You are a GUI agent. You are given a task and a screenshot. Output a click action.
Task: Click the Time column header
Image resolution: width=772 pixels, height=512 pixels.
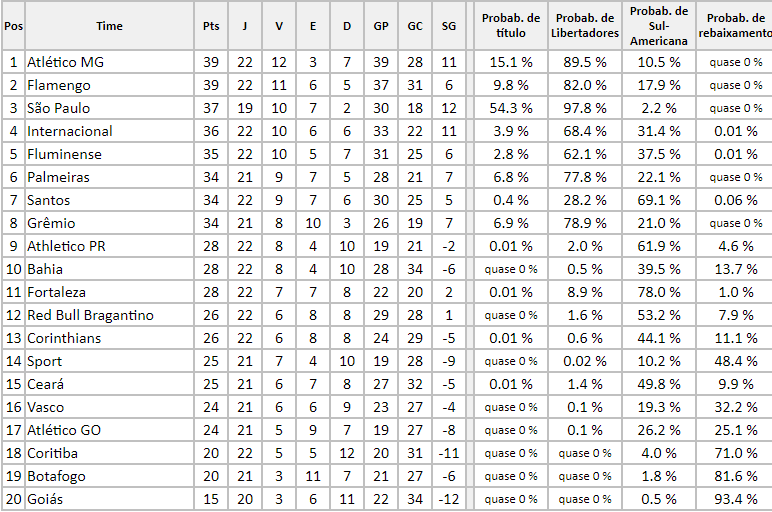pos(109,26)
